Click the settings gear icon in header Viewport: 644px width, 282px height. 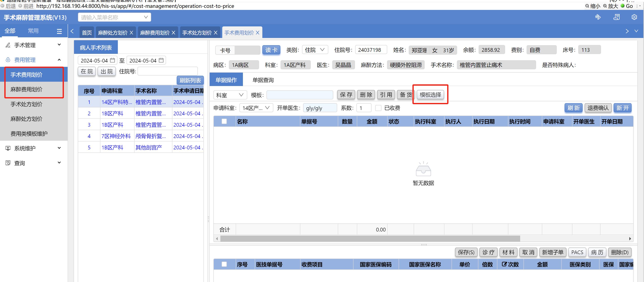pyautogui.click(x=634, y=17)
